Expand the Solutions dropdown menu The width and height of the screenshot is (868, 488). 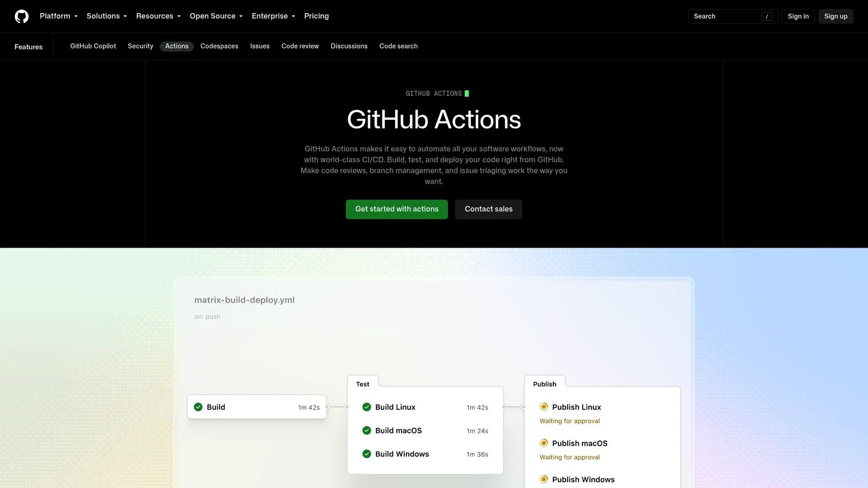click(107, 16)
